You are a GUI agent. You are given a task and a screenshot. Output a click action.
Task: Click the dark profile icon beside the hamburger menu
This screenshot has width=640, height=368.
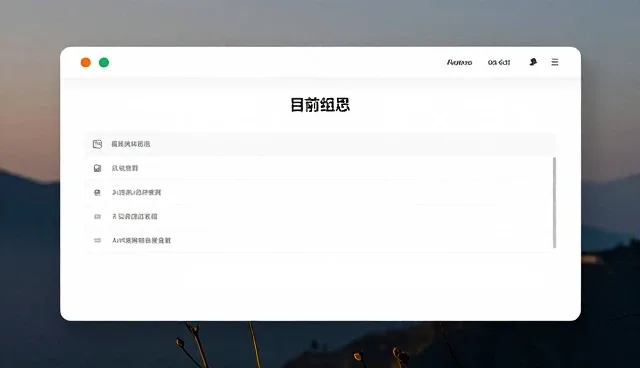[533, 62]
